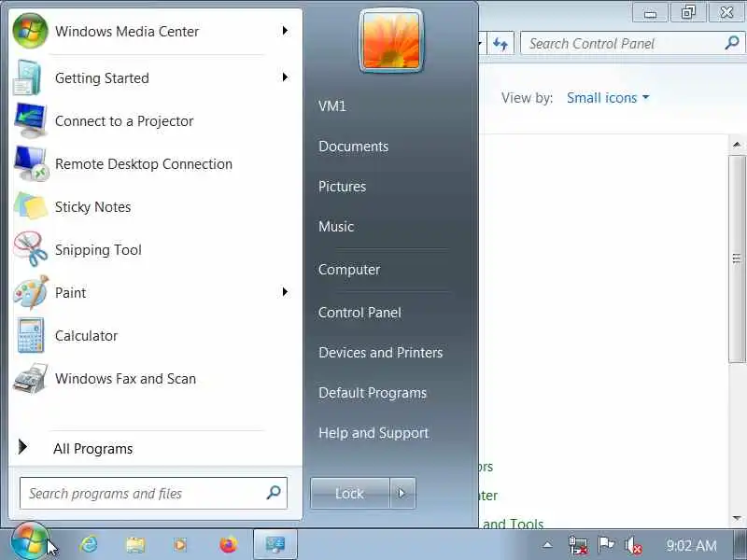This screenshot has height=560, width=747.
Task: Open Action Center flag tray icon
Action: point(606,544)
